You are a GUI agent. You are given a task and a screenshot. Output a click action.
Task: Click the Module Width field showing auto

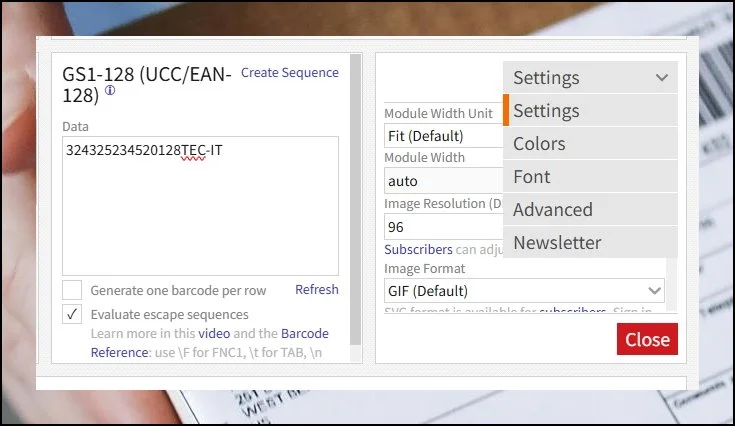(443, 181)
